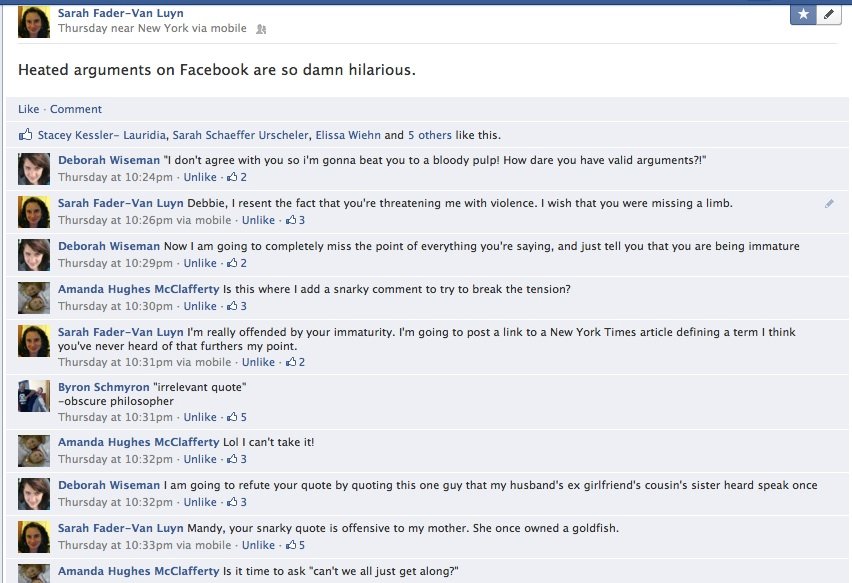Open the 5-likes count on Byron Schmyron's comment
Viewport: 852px width, 583px height.
coord(237,417)
